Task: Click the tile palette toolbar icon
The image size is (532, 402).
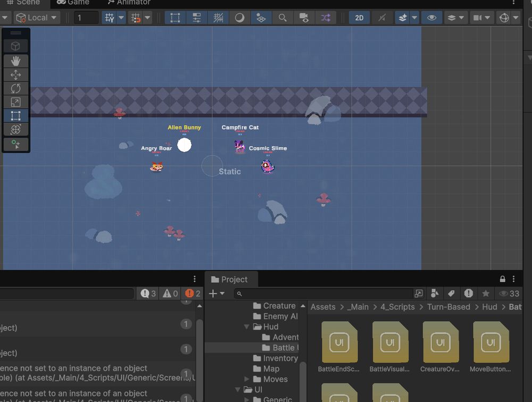Action: pyautogui.click(x=261, y=18)
